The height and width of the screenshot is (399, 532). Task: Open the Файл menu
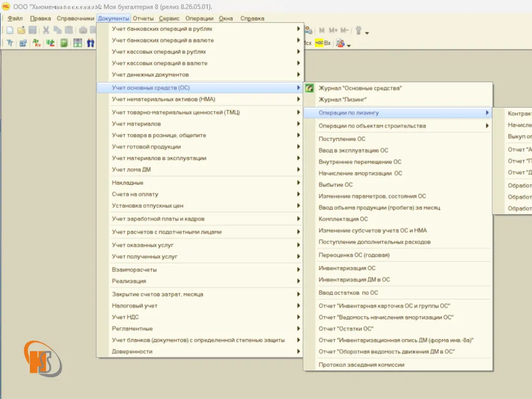pos(15,18)
